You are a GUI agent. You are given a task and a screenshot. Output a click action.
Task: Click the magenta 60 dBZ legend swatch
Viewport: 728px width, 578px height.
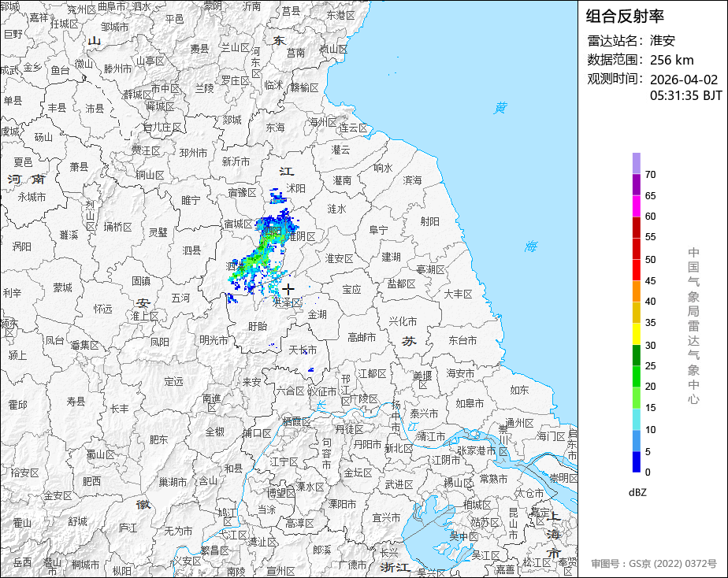pyautogui.click(x=636, y=206)
